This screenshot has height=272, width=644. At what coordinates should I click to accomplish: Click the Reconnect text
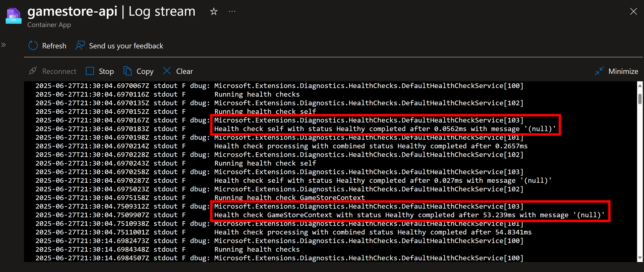point(59,71)
